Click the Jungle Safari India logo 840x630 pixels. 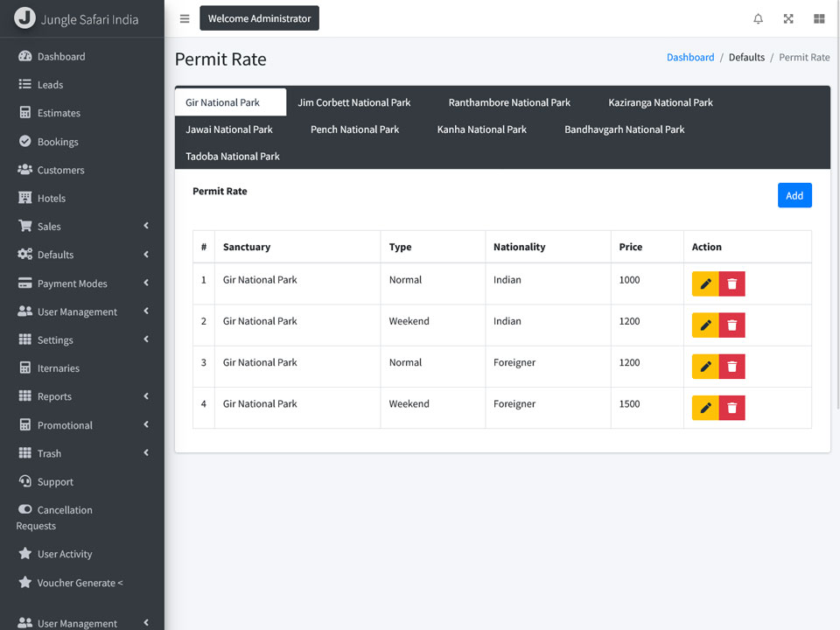tap(24, 17)
